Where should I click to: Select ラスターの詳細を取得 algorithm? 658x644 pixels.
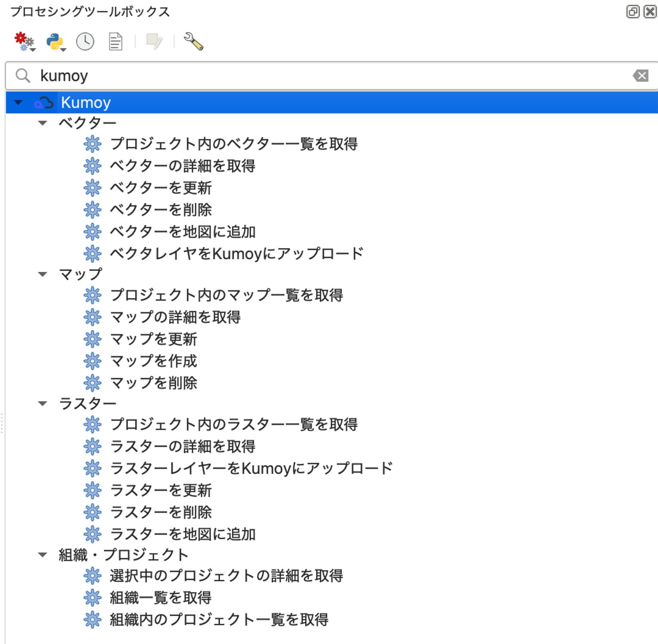point(183,446)
